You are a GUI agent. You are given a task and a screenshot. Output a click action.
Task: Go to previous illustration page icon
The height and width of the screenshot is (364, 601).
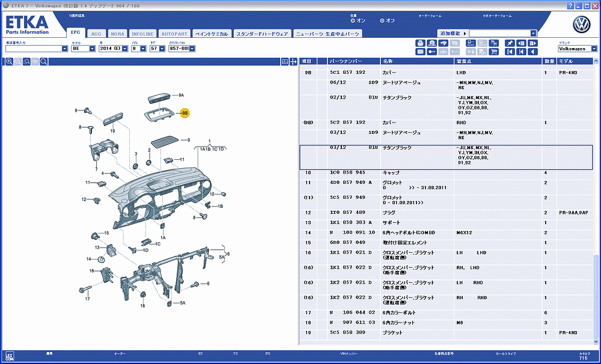click(x=521, y=43)
